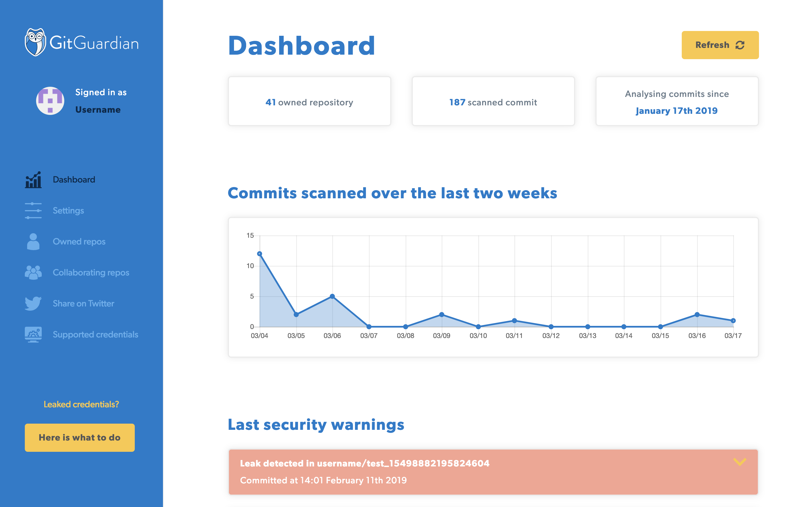Open Collaborating repos in sidebar
The height and width of the screenshot is (507, 812).
click(x=91, y=273)
